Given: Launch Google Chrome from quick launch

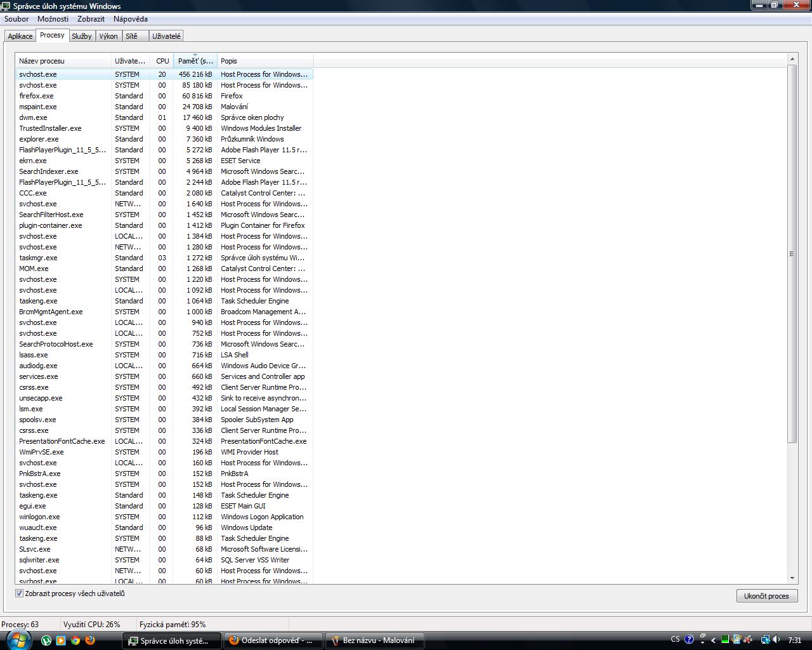Looking at the screenshot, I should (x=75, y=640).
